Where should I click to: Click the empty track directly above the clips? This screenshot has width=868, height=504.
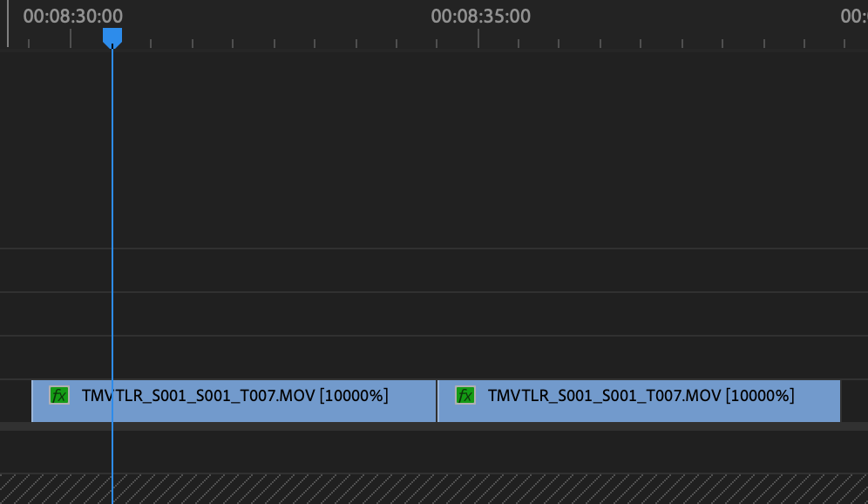pos(434,358)
